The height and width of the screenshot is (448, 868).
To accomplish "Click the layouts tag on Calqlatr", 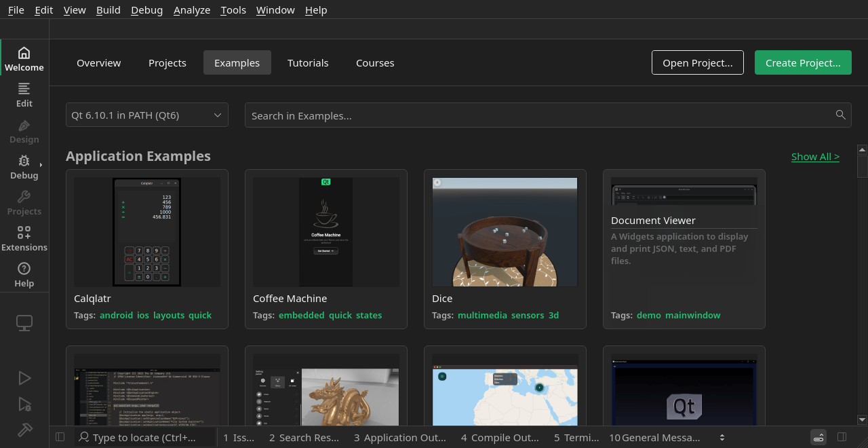I will point(169,315).
